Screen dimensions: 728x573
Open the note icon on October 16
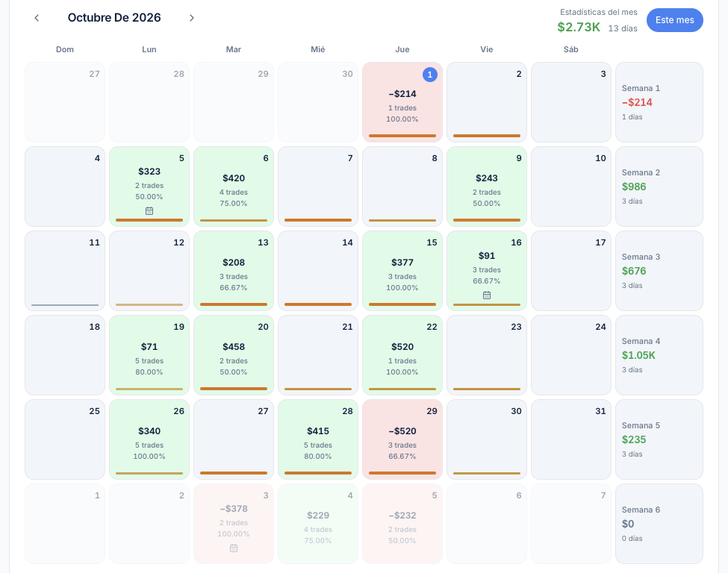pos(487,295)
